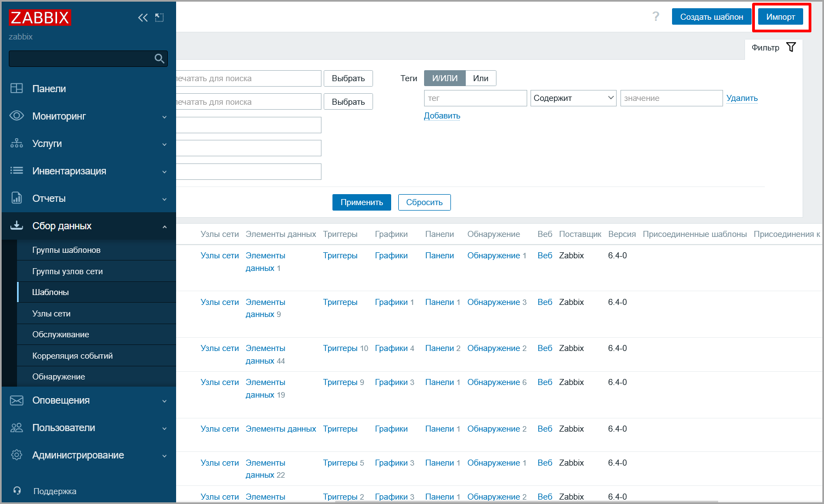Toggle kiosk mode icon beside collapse arrows
The image size is (824, 504).
click(159, 18)
